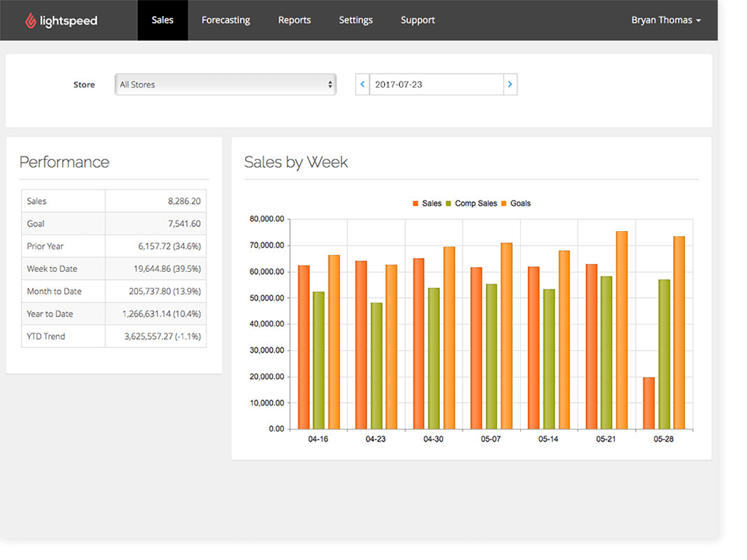Click the YTD Trend value 3,625,557.27 (-1.1%)

tap(163, 336)
